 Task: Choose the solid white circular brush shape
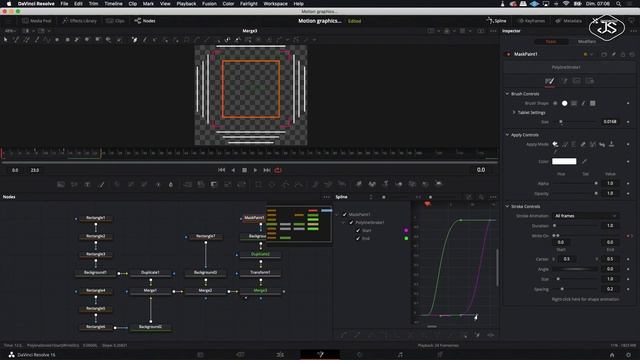[564, 103]
